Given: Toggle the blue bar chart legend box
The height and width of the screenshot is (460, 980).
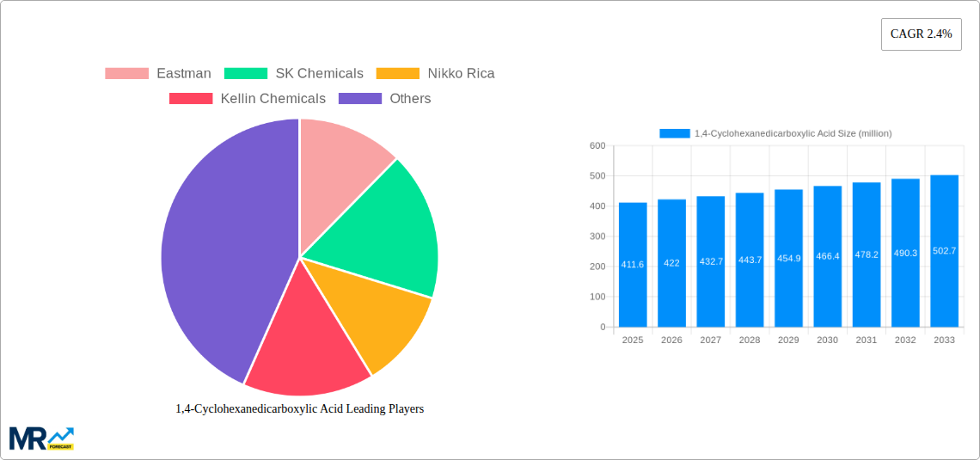Looking at the screenshot, I should click(x=675, y=133).
